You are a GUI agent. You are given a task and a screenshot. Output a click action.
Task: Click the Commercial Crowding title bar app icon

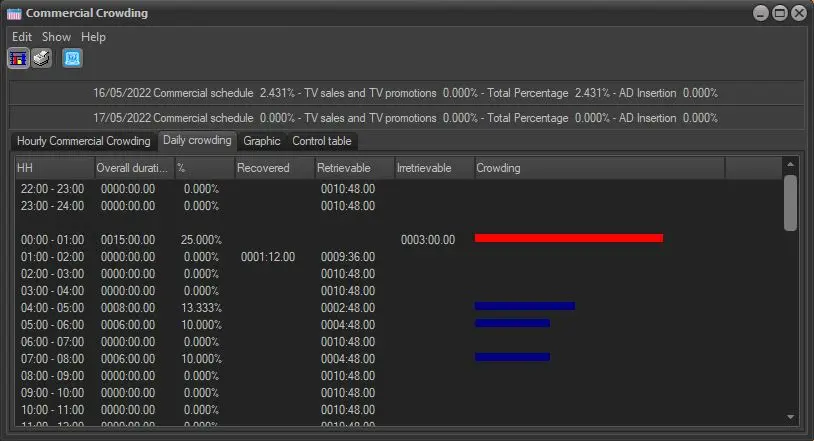[x=14, y=13]
